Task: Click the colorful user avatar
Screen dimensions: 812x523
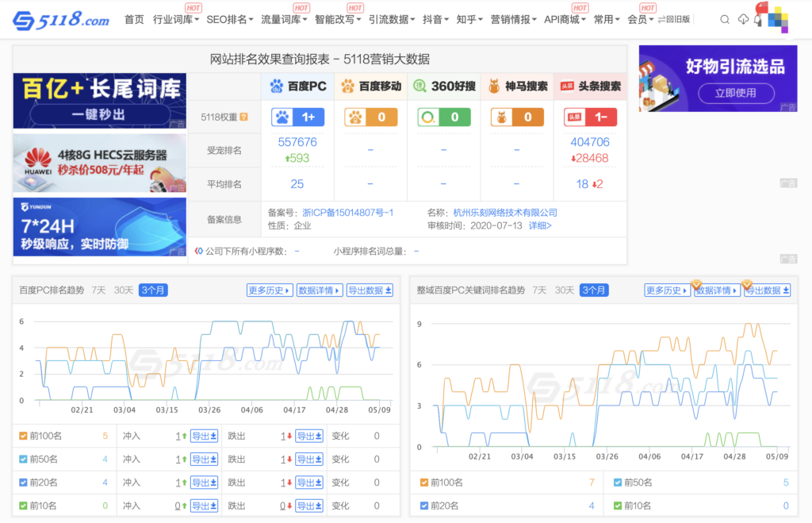Action: coord(777,19)
